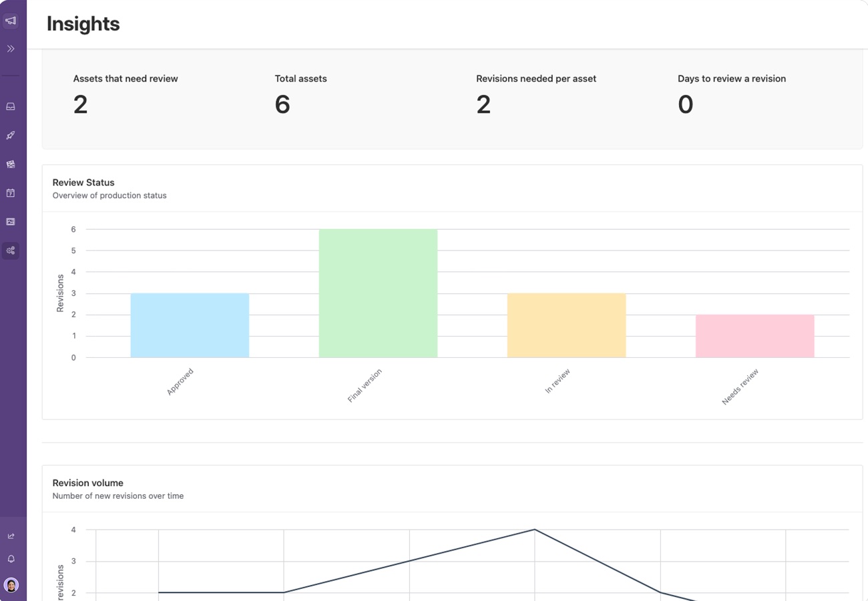868x601 pixels.
Task: Click the pink Needs review bar
Action: 754,336
